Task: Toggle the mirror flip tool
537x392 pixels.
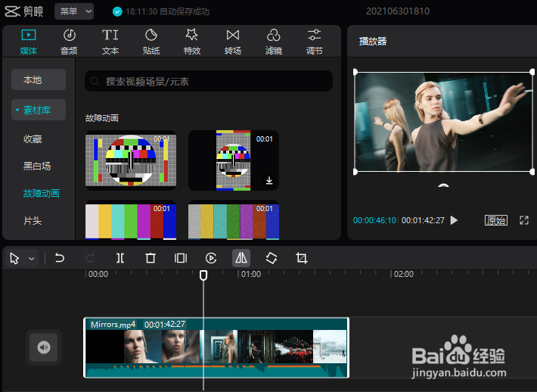Action: coord(241,258)
